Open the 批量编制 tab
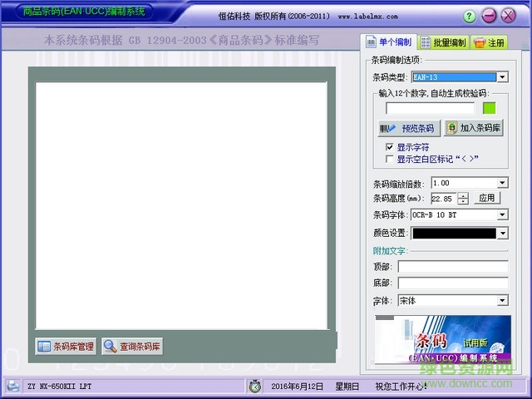532x399 pixels. [443, 42]
